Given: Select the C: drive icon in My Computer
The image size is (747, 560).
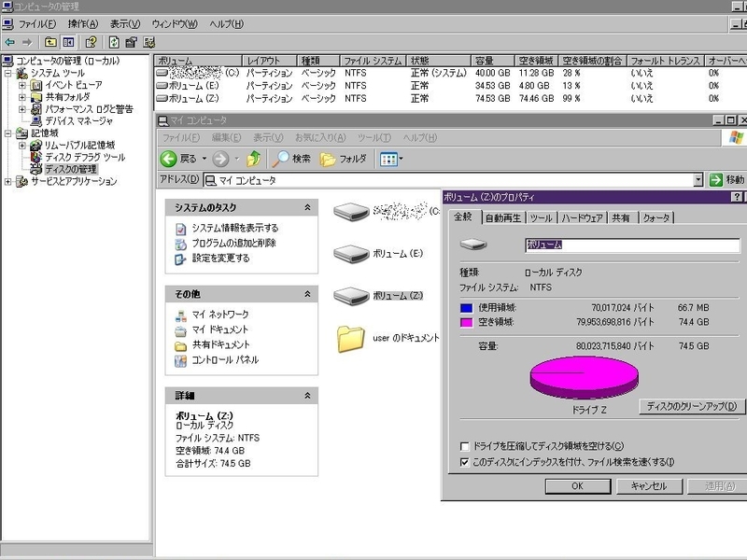Looking at the screenshot, I should [351, 212].
